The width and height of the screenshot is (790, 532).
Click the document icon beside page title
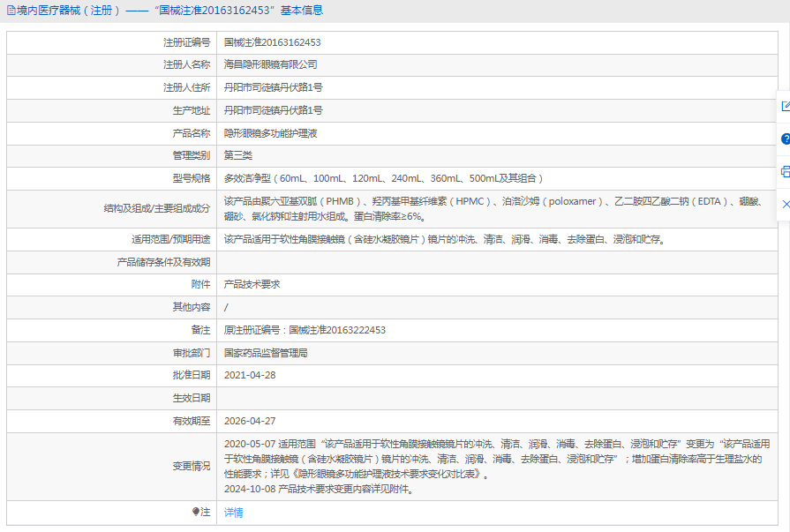tap(11, 11)
